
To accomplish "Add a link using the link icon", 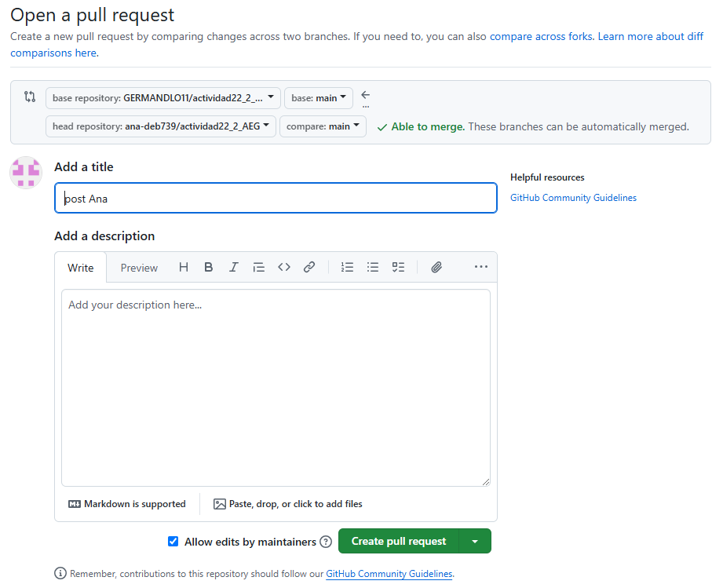I will pos(309,268).
